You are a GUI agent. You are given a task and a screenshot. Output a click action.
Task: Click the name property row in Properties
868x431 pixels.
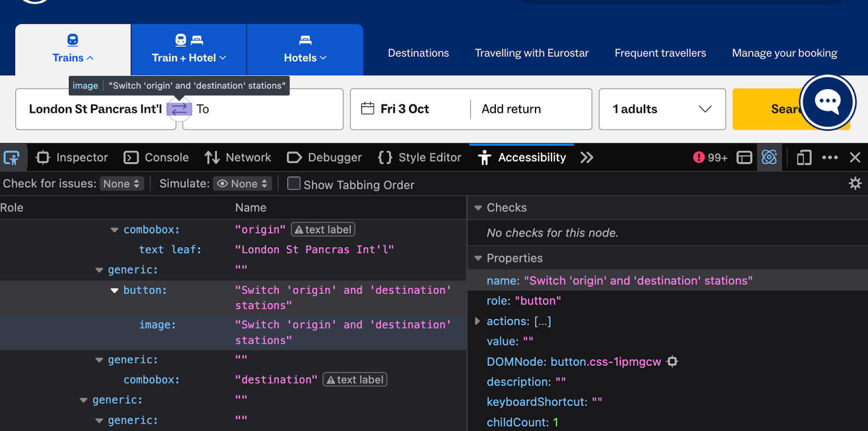click(x=668, y=281)
